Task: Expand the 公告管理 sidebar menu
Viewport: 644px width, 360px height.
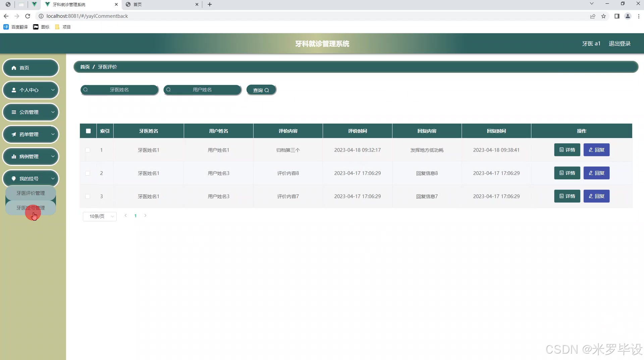Action: point(31,112)
